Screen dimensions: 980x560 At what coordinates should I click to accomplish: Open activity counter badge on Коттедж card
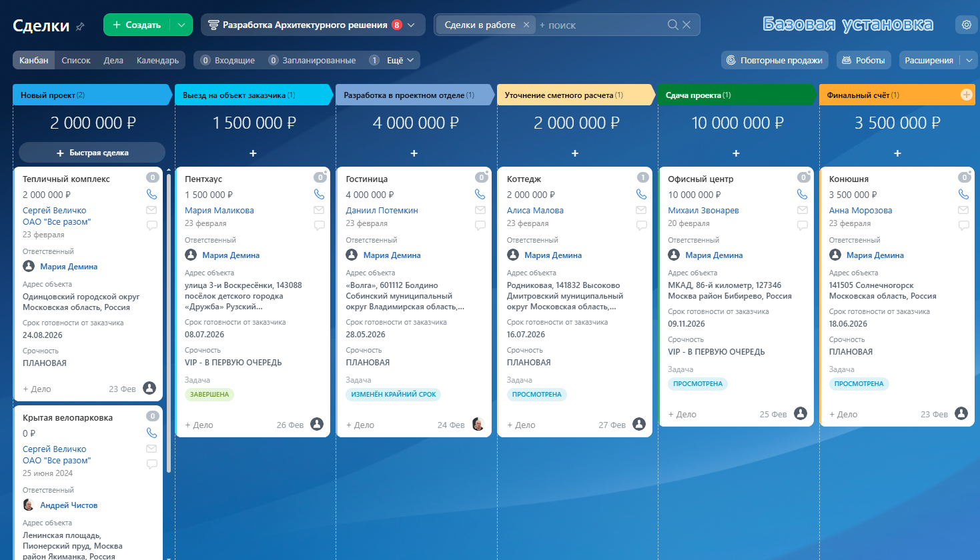click(x=642, y=177)
